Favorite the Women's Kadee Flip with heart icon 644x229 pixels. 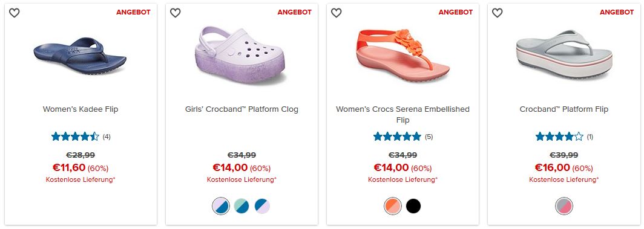(15, 13)
